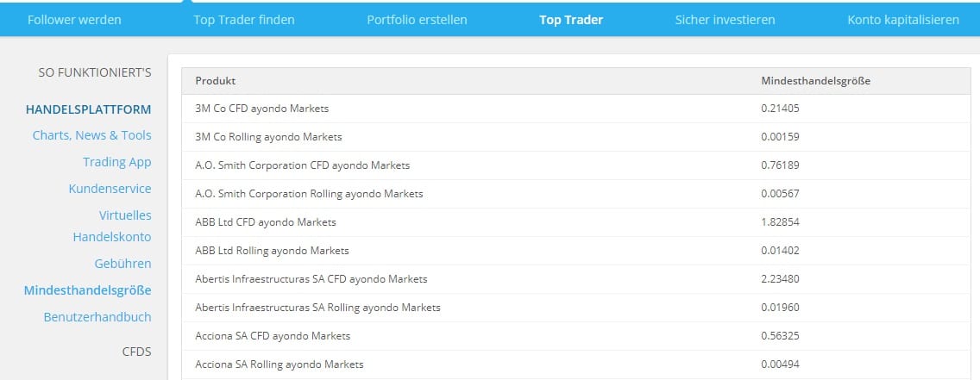Open HANDELSPLATTFORM sidebar heading
Screen dimensions: 980x380
(89, 109)
